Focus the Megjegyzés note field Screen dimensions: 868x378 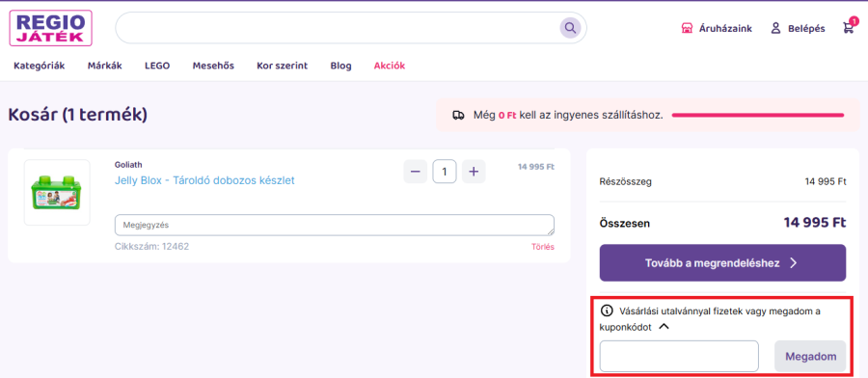click(335, 226)
